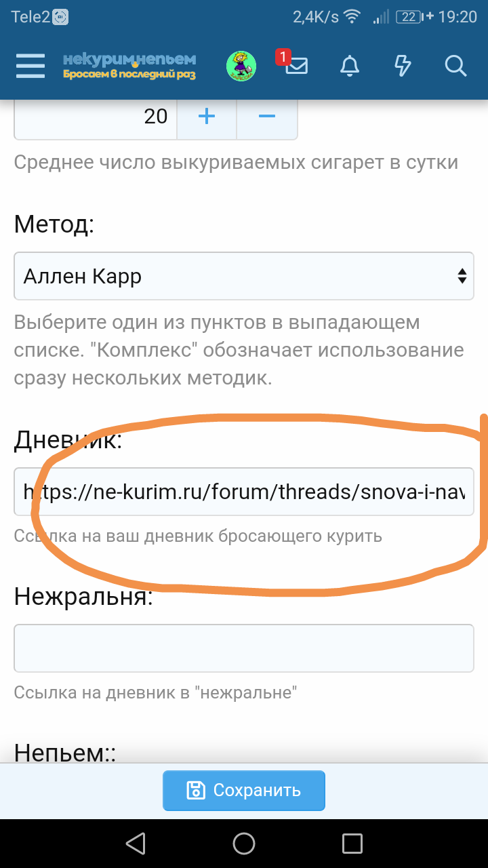The height and width of the screenshot is (868, 488).
Task: Open the hamburger navigation menu
Action: click(x=30, y=66)
